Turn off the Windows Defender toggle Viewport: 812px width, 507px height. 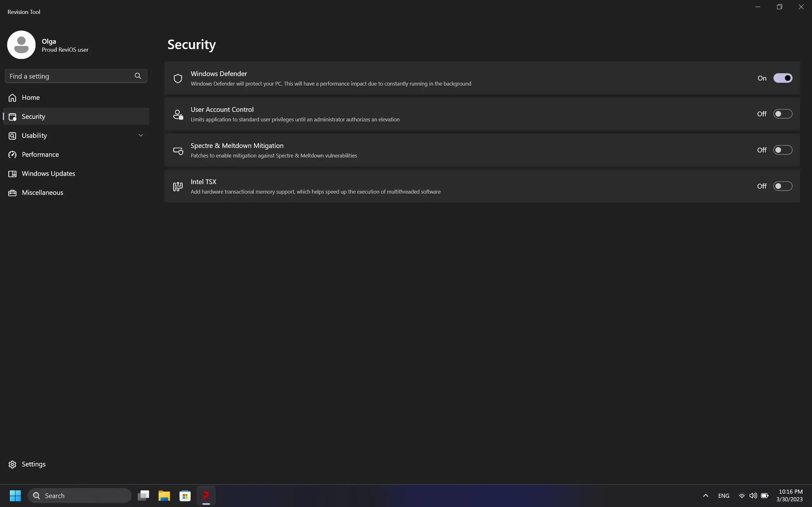[783, 78]
